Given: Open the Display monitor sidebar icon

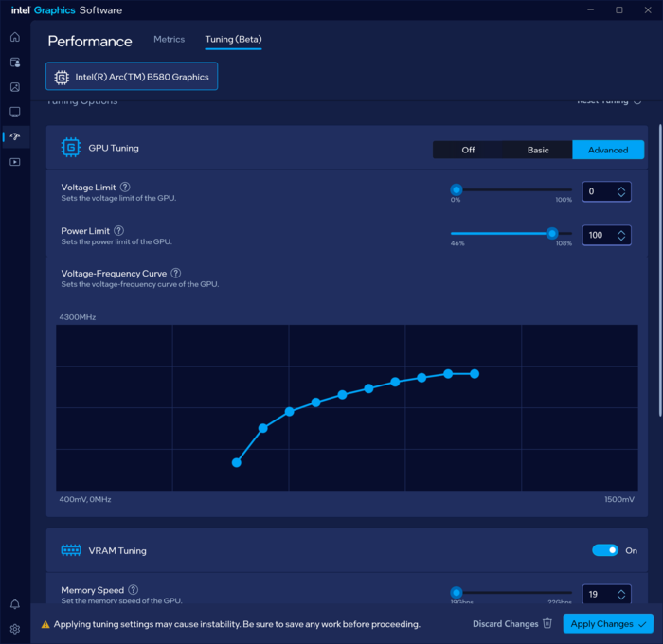Looking at the screenshot, I should 15,112.
